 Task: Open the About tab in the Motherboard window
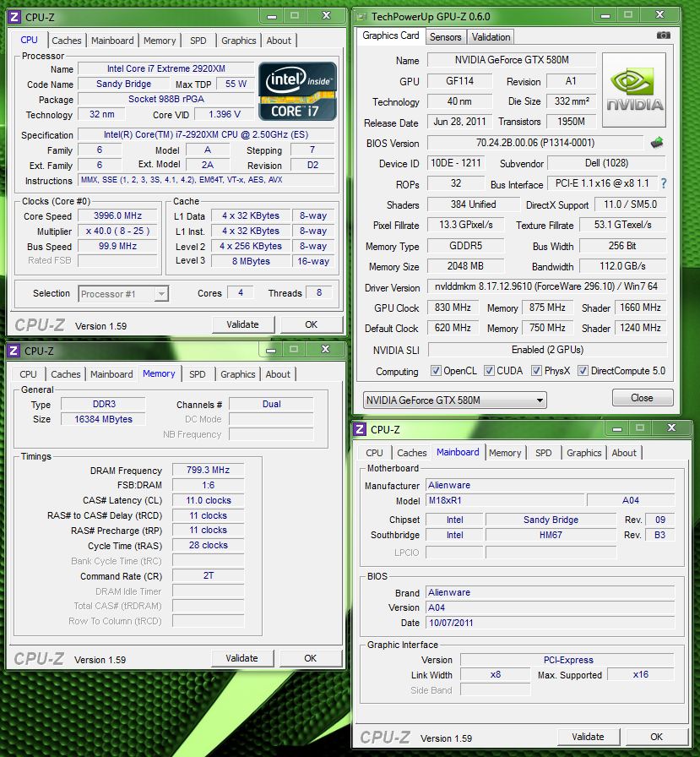624,453
